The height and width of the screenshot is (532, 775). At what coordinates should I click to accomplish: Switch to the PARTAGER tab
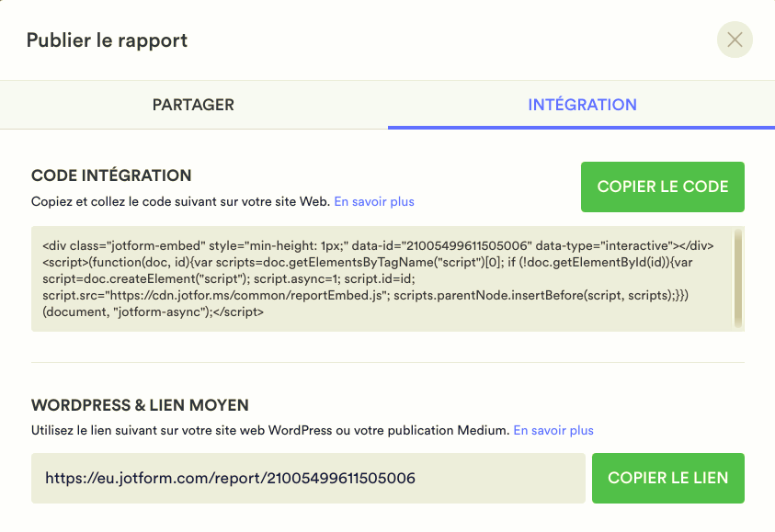coord(193,105)
